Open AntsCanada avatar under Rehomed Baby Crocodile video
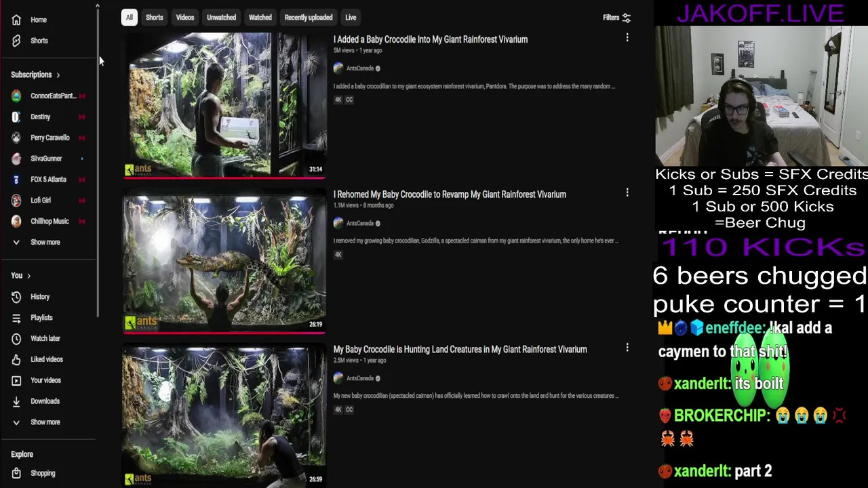The width and height of the screenshot is (868, 488). point(338,223)
